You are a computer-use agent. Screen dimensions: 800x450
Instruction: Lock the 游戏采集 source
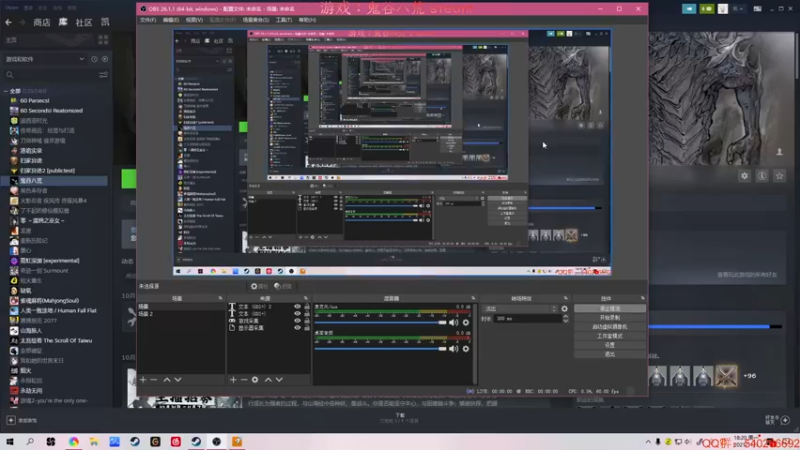point(307,321)
